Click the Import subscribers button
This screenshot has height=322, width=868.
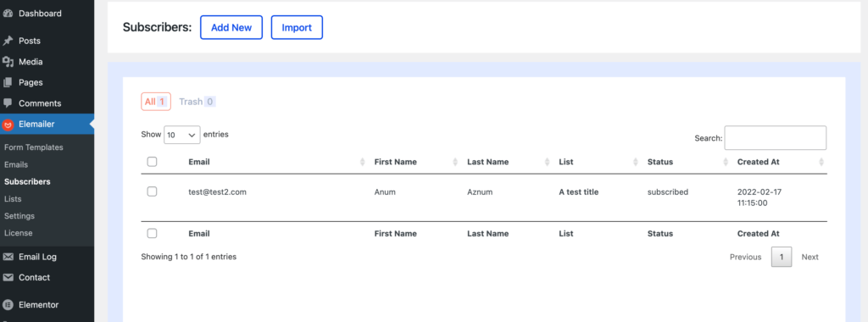297,28
